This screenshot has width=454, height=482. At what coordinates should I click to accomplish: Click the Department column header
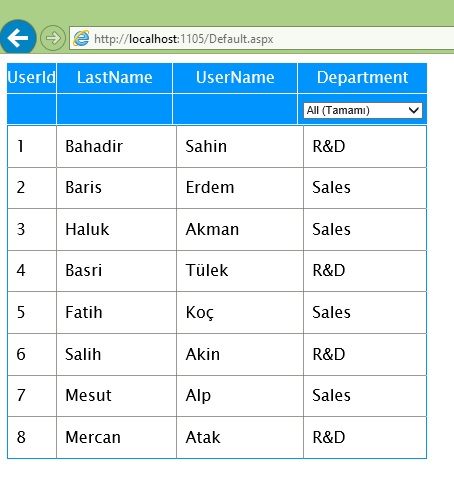pyautogui.click(x=362, y=78)
